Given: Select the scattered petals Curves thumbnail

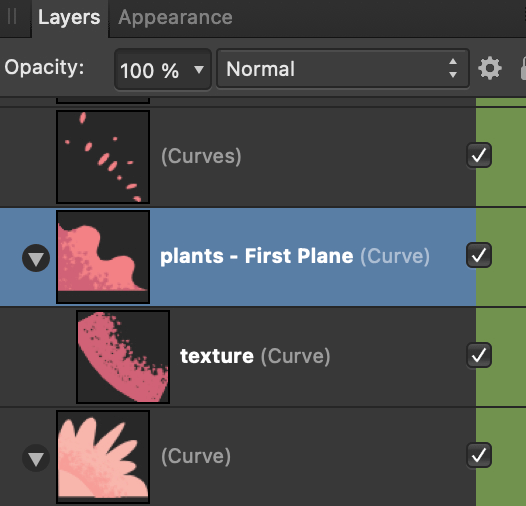Looking at the screenshot, I should [103, 157].
